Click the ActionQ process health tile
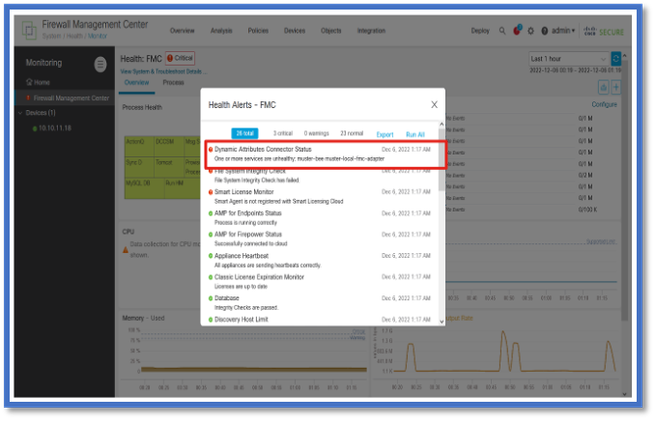This screenshot has width=655, height=421. tap(139, 146)
